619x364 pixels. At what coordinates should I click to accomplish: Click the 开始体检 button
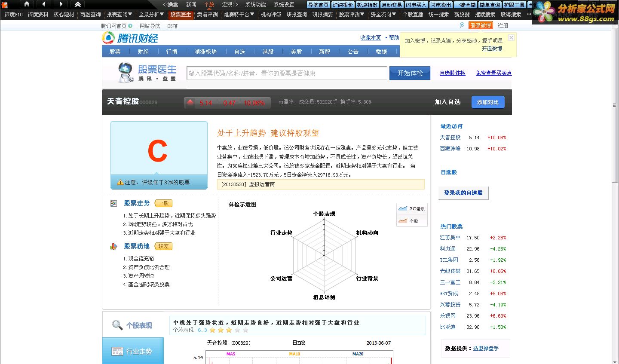coord(410,73)
